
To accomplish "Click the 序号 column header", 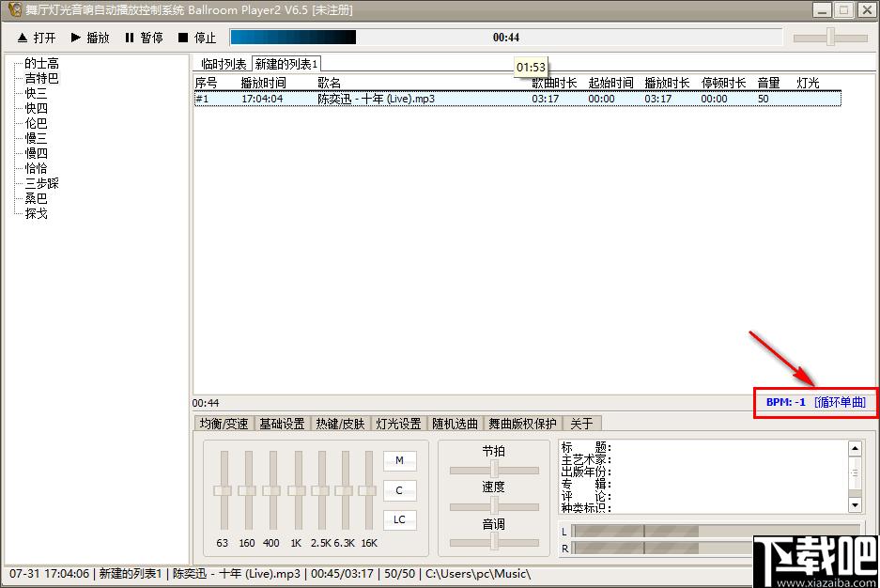I will click(206, 83).
